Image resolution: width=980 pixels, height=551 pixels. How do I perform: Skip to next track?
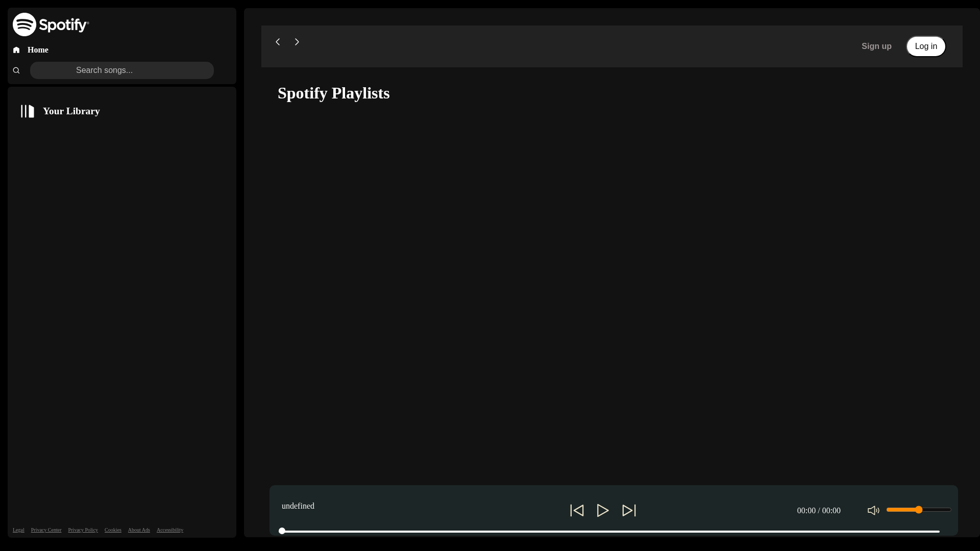click(x=629, y=510)
